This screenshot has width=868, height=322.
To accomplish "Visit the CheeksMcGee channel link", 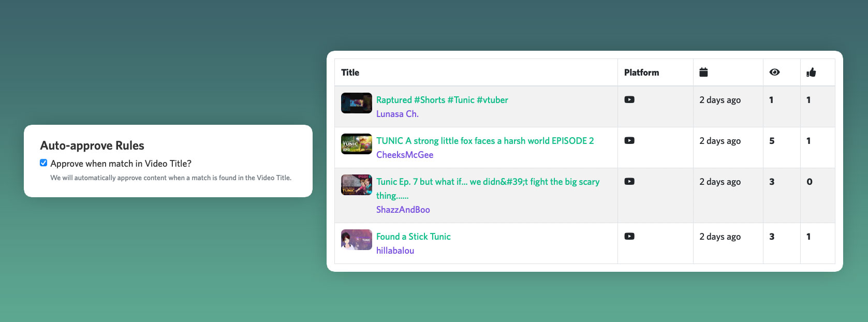I will [x=405, y=155].
